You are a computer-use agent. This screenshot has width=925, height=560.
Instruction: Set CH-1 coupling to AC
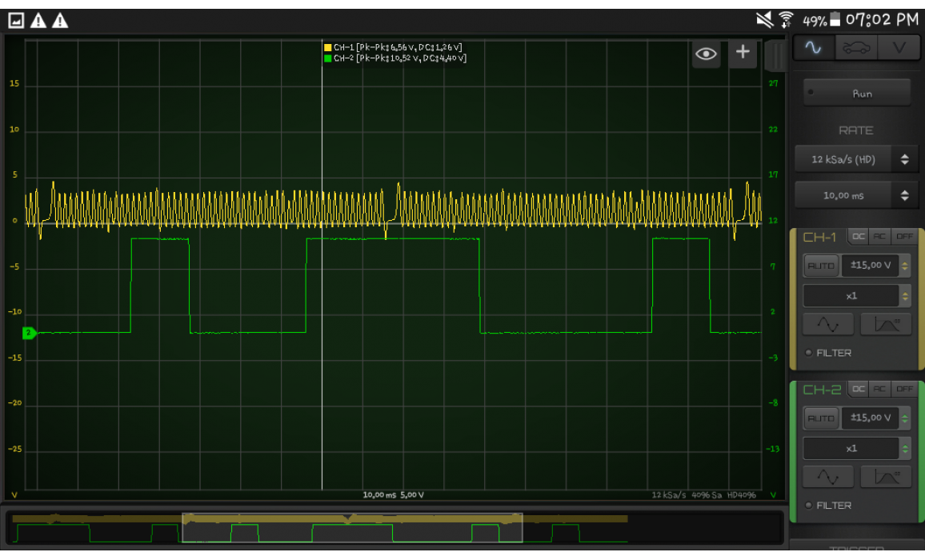[880, 237]
